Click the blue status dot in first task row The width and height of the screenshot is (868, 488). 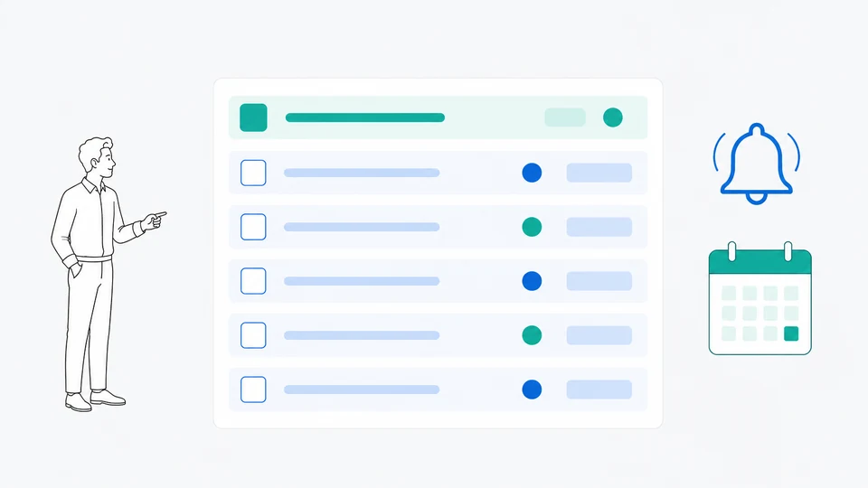(532, 173)
